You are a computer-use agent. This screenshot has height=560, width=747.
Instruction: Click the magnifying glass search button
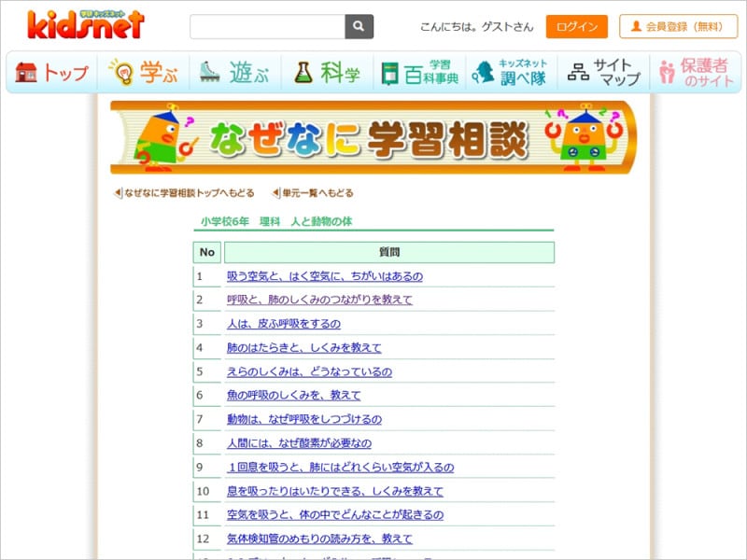[x=359, y=26]
